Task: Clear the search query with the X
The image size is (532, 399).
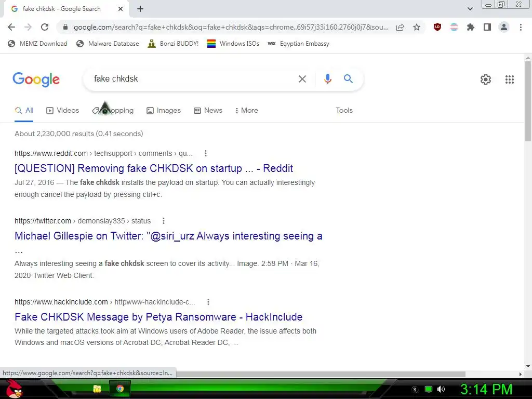Action: [x=302, y=79]
